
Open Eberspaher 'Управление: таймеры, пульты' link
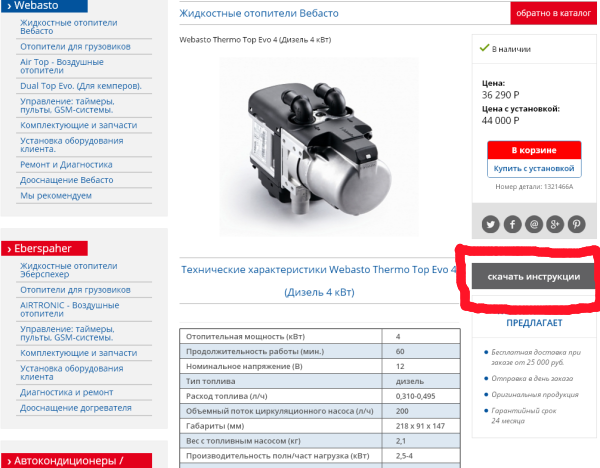pos(67,333)
